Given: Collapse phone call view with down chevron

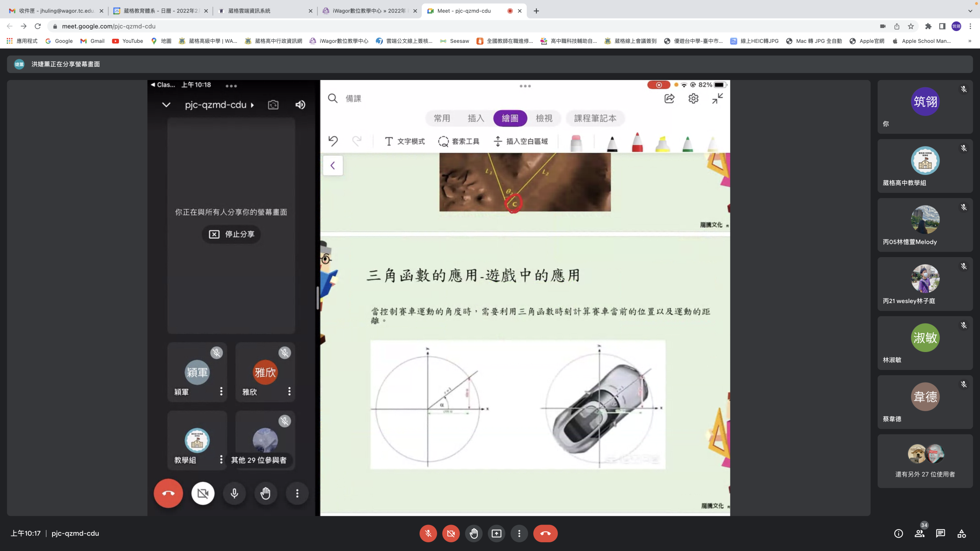Looking at the screenshot, I should point(166,105).
